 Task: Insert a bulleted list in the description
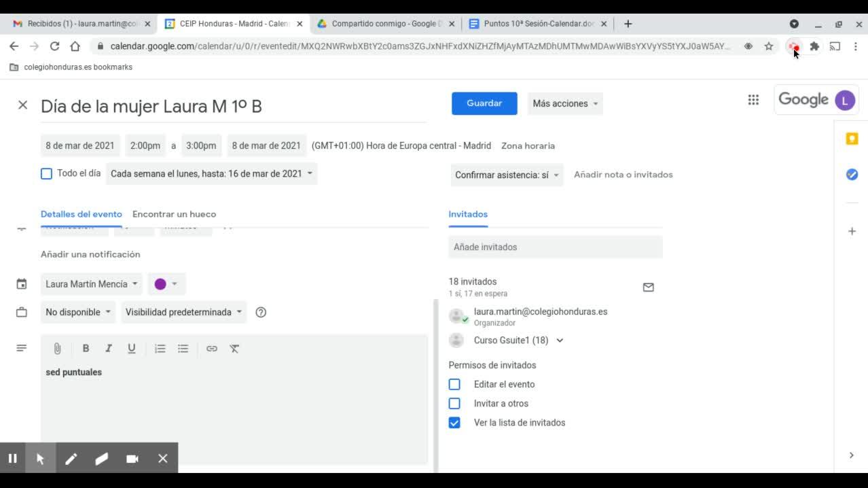point(183,349)
